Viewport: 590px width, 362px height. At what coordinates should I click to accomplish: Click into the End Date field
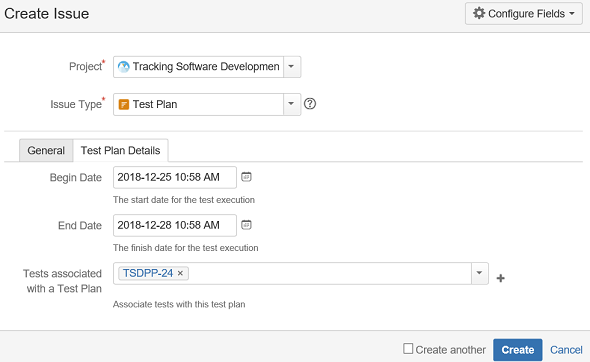click(x=175, y=225)
